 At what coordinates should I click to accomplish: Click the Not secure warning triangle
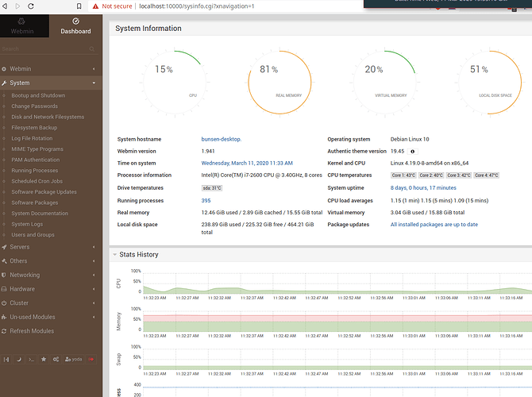95,6
